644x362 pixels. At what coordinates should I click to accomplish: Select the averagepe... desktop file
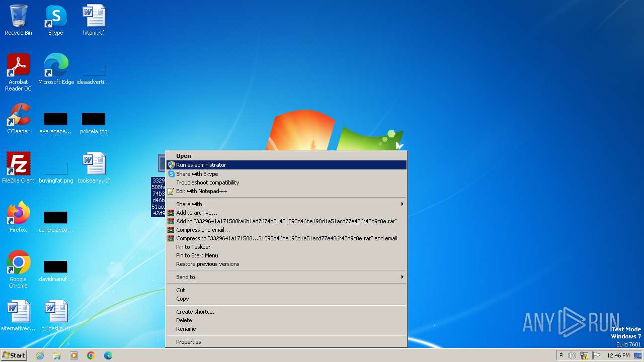pyautogui.click(x=56, y=123)
